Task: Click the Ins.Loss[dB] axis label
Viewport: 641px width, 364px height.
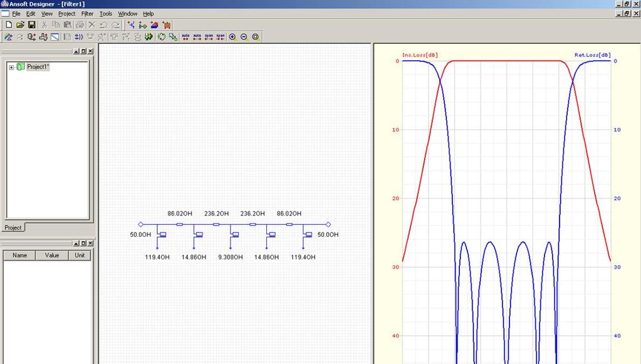Action: (420, 55)
